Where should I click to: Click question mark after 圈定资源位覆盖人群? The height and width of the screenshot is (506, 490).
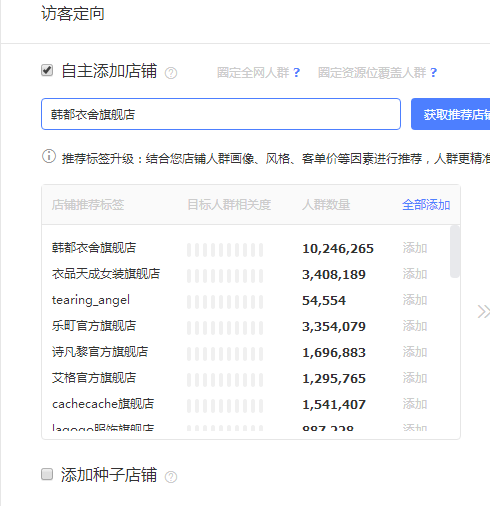click(433, 72)
